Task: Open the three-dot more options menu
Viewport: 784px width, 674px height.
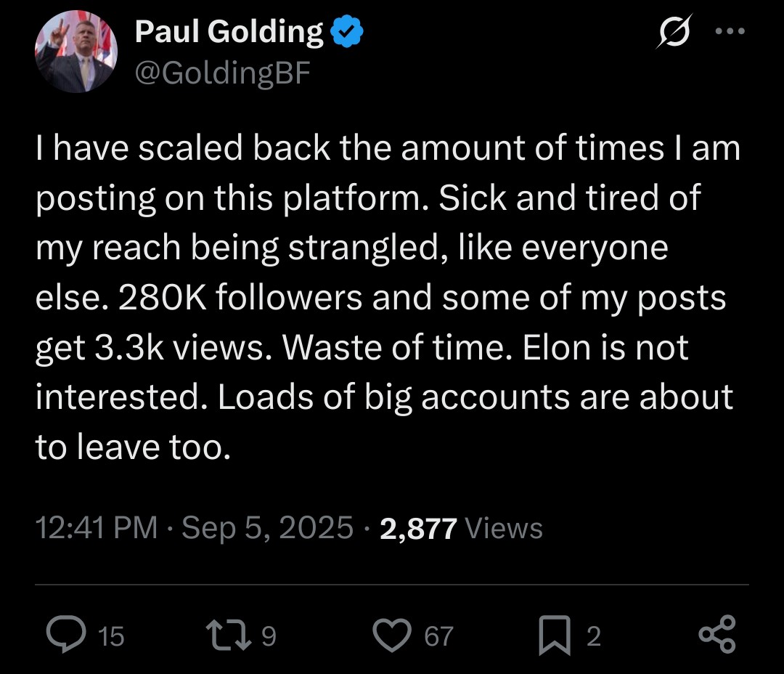Action: pyautogui.click(x=730, y=32)
